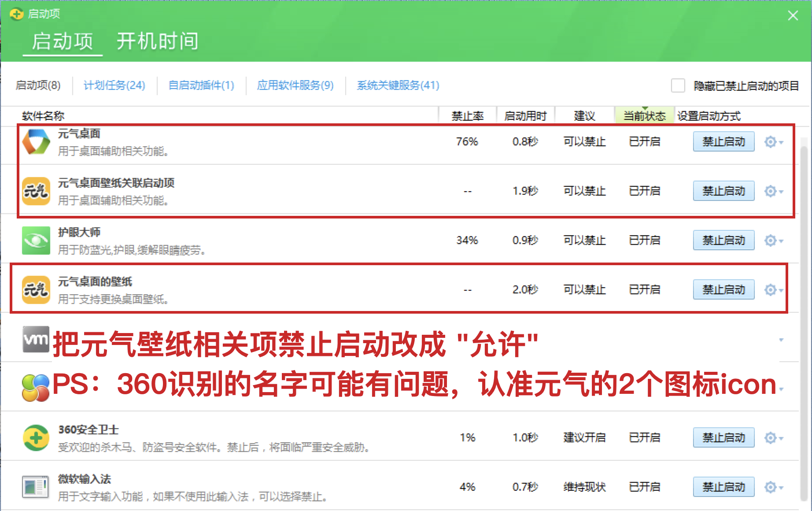This screenshot has width=812, height=511.
Task: Click the colorful balls app icon
Action: [36, 388]
